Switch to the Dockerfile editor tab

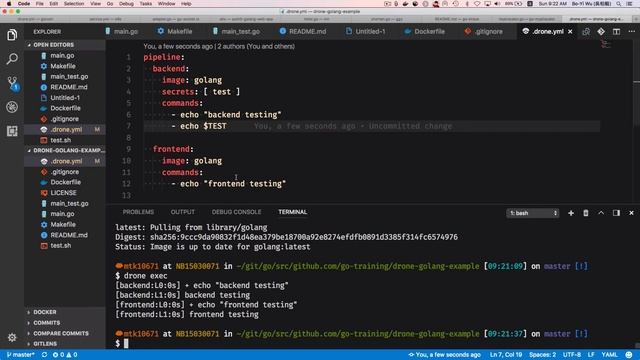424,31
